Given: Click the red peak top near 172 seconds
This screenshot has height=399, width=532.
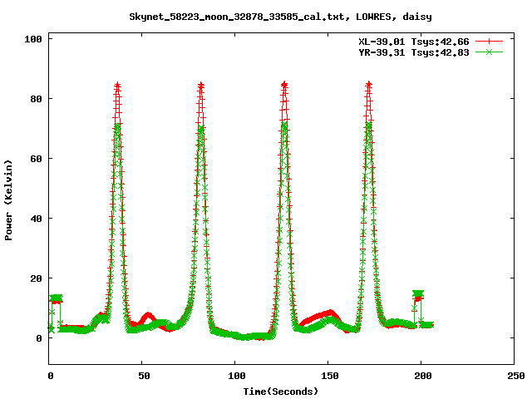Looking at the screenshot, I should click(x=368, y=85).
